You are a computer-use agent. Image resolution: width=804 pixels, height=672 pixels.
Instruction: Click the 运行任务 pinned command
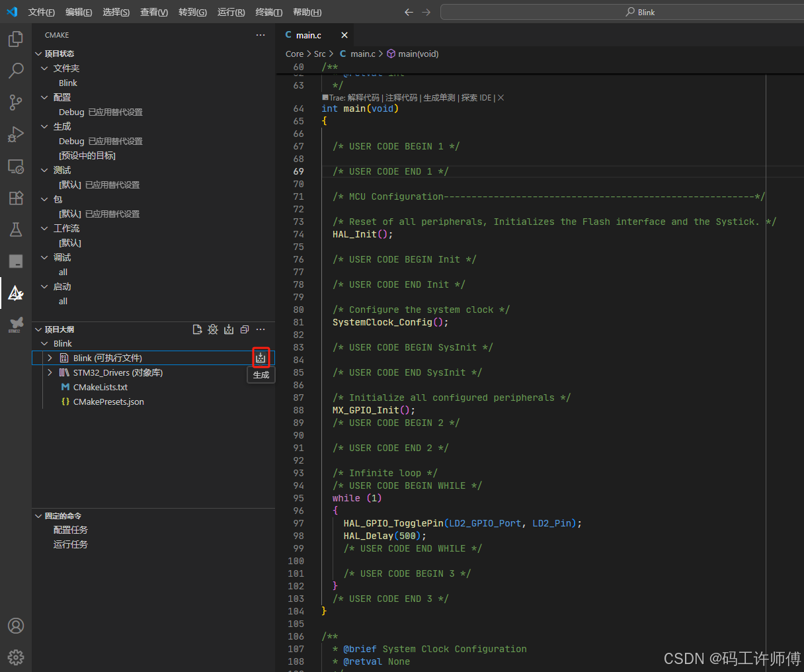71,544
